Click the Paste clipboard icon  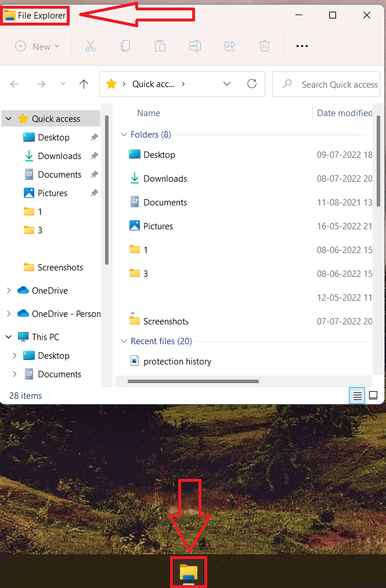(160, 46)
